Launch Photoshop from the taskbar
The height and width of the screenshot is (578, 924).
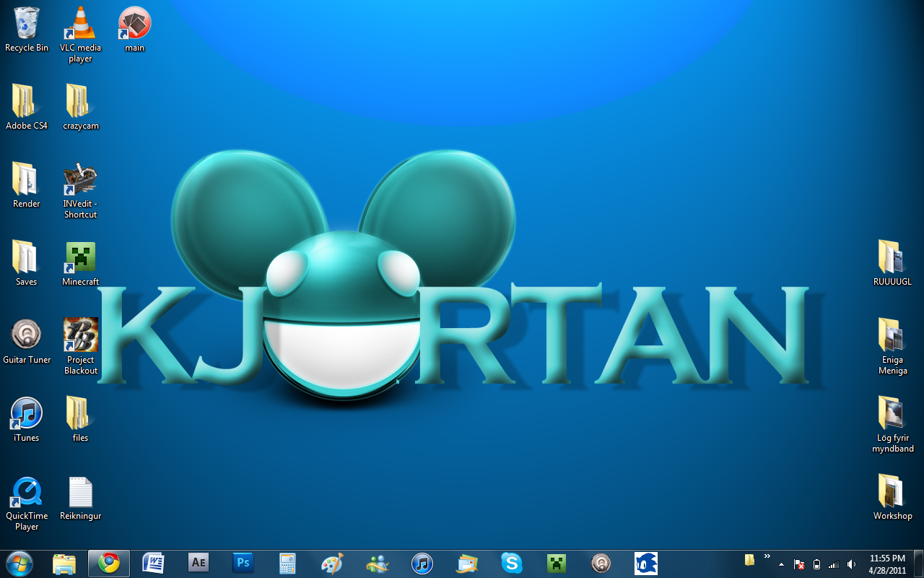click(243, 563)
